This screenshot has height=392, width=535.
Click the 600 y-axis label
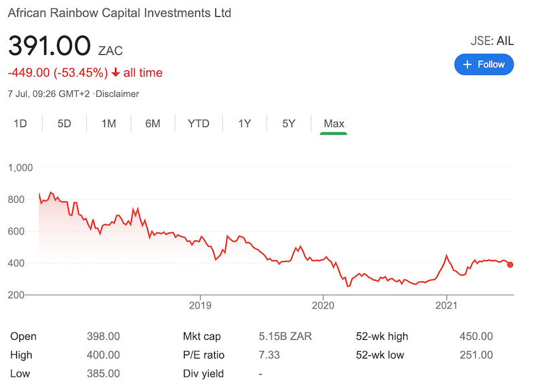pos(16,231)
